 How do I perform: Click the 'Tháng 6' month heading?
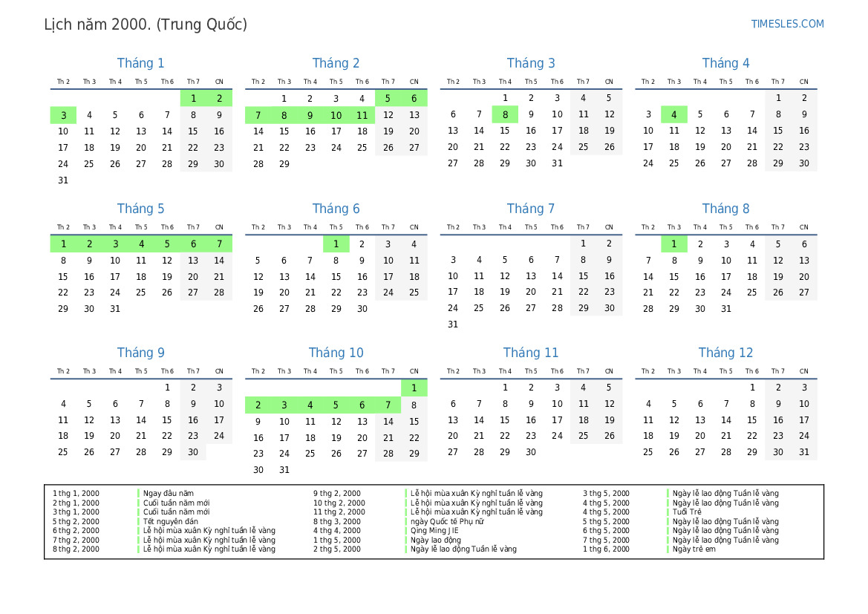tap(336, 209)
